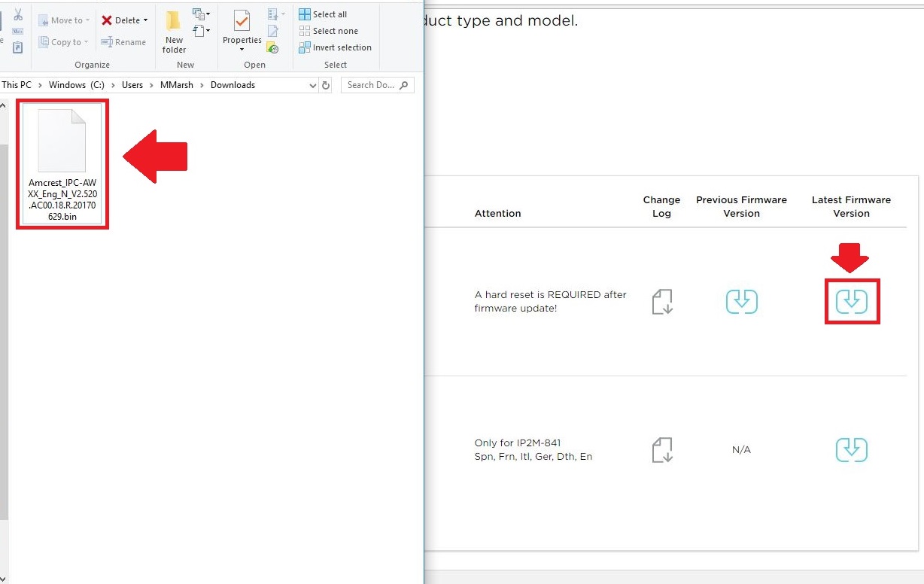The image size is (924, 584).
Task: Refresh the Downloads folder view
Action: tap(326, 86)
